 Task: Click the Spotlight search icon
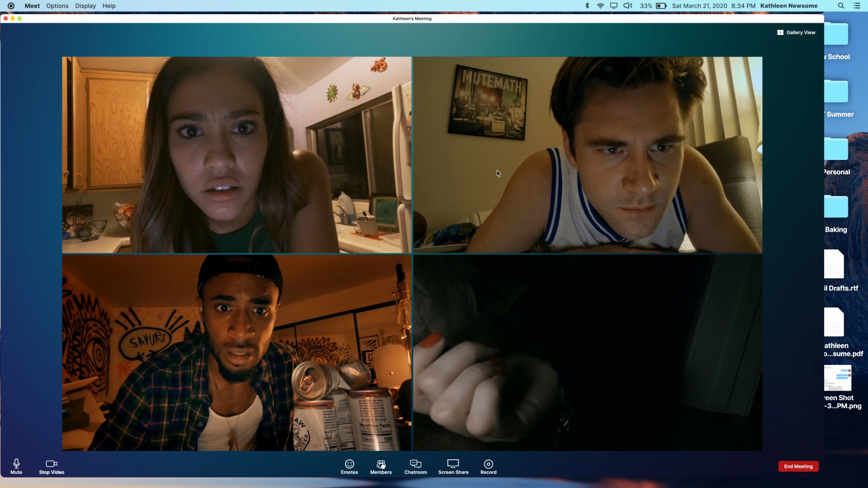pyautogui.click(x=841, y=6)
